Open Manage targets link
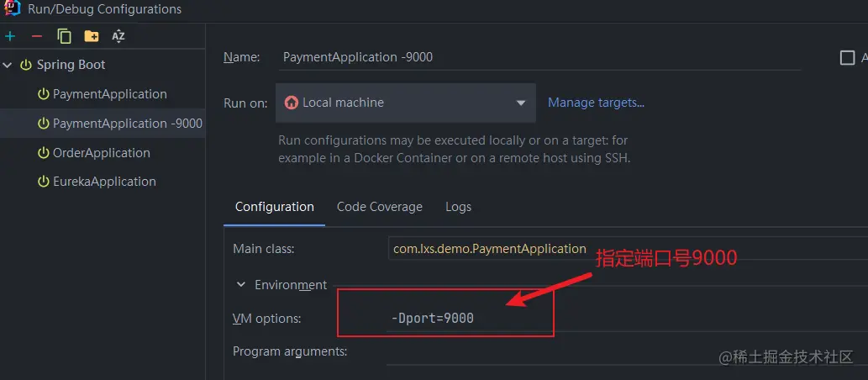This screenshot has width=868, height=380. 597,103
